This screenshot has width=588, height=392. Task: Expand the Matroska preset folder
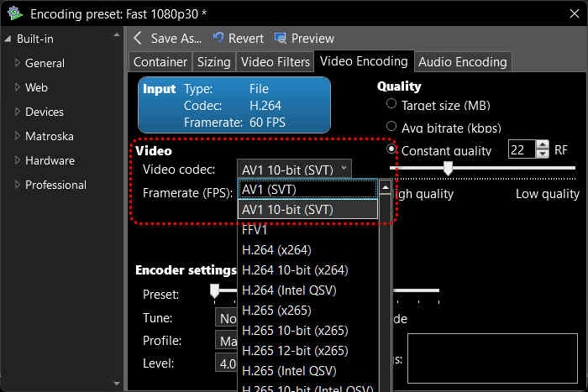pyautogui.click(x=17, y=136)
